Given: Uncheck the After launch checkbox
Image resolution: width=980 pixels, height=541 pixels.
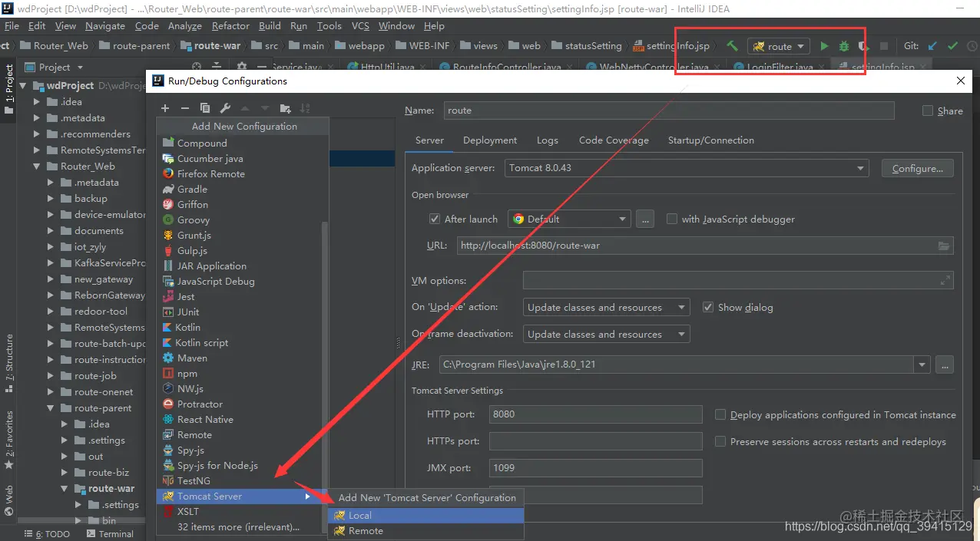Looking at the screenshot, I should pos(435,219).
